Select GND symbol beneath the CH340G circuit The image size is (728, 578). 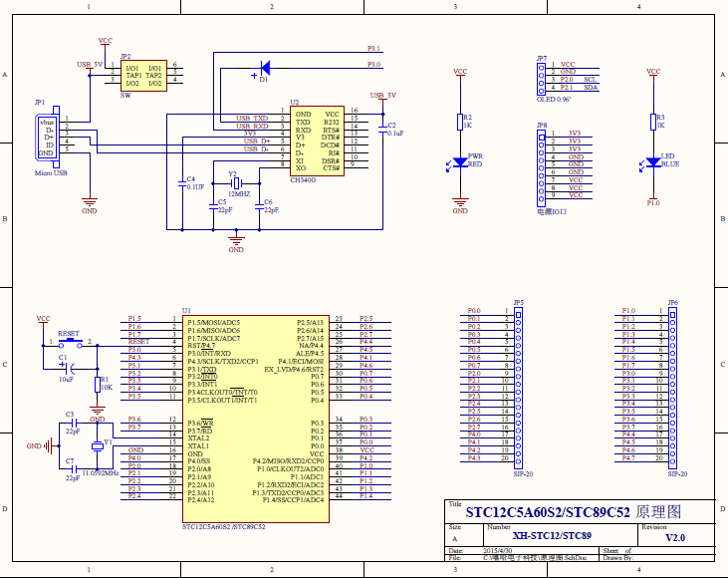click(x=236, y=243)
